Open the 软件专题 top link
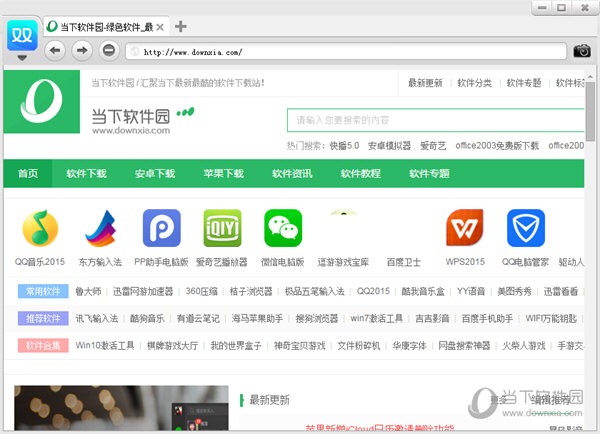Image resolution: width=600 pixels, height=434 pixels. (x=524, y=83)
